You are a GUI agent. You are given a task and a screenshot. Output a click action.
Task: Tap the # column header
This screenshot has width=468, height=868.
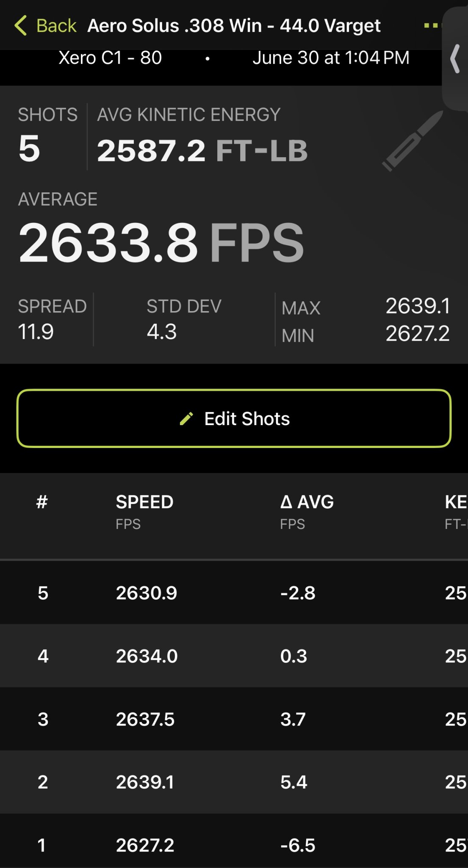[42, 502]
